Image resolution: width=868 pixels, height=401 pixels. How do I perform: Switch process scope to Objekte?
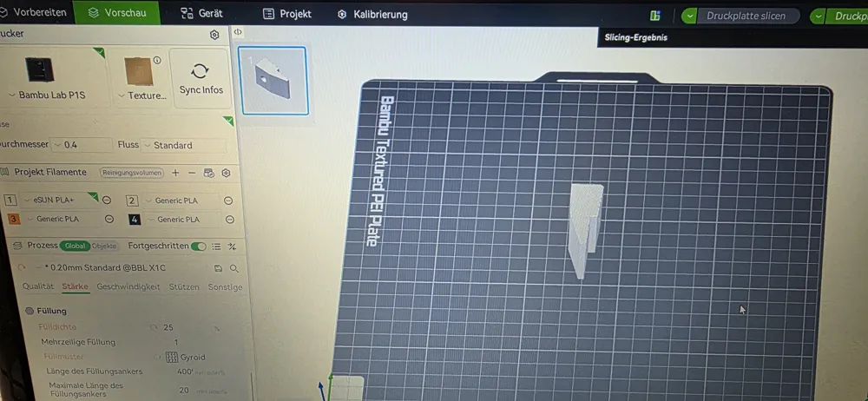tap(104, 246)
